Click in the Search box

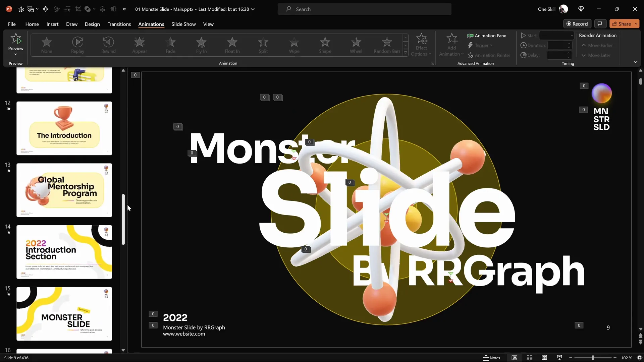click(365, 9)
